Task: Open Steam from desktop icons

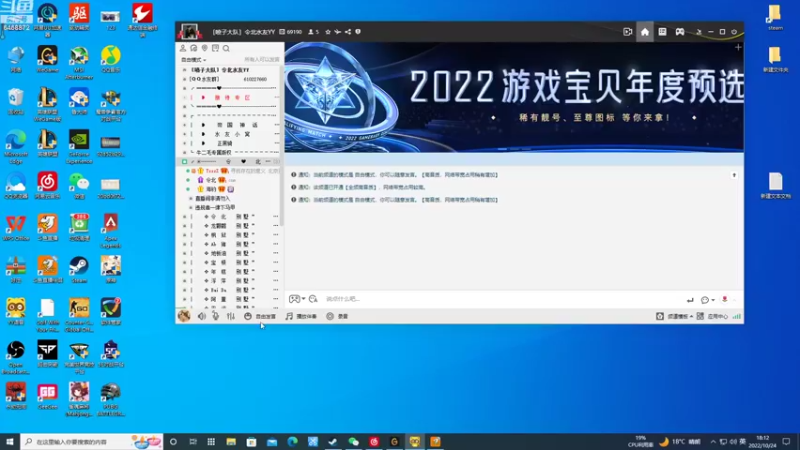Action: pyautogui.click(x=79, y=269)
